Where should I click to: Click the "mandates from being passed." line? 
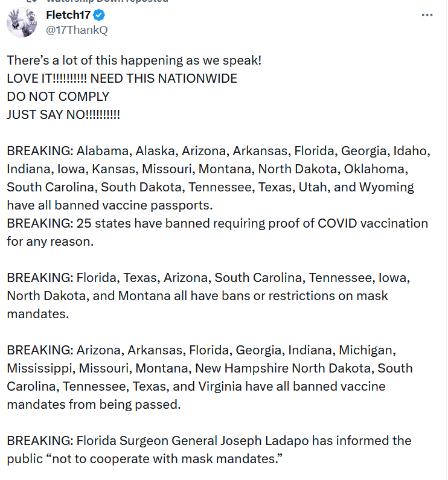tap(94, 405)
